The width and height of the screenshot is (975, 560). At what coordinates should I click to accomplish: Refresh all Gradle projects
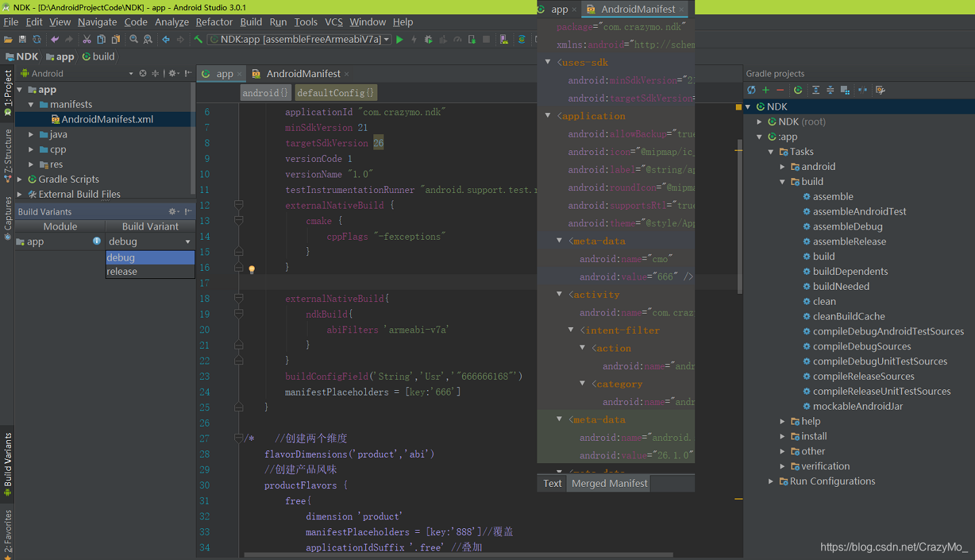click(x=751, y=89)
